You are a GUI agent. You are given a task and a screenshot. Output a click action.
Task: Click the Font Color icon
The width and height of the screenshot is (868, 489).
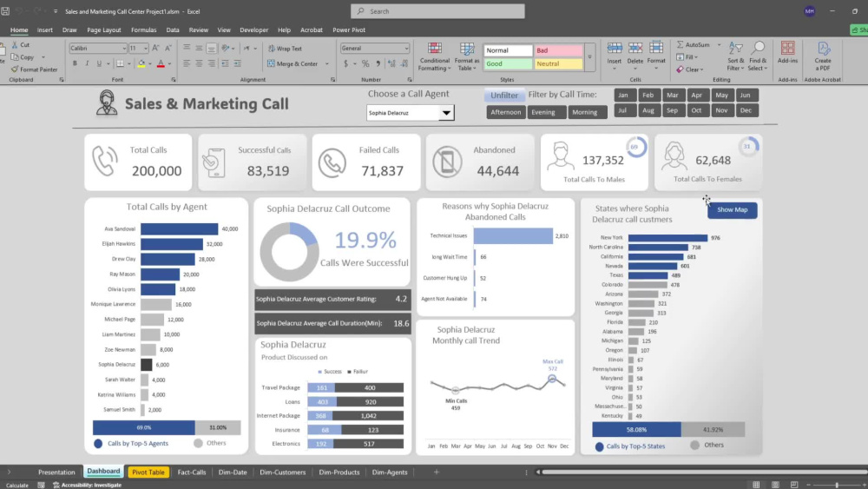pyautogui.click(x=161, y=63)
